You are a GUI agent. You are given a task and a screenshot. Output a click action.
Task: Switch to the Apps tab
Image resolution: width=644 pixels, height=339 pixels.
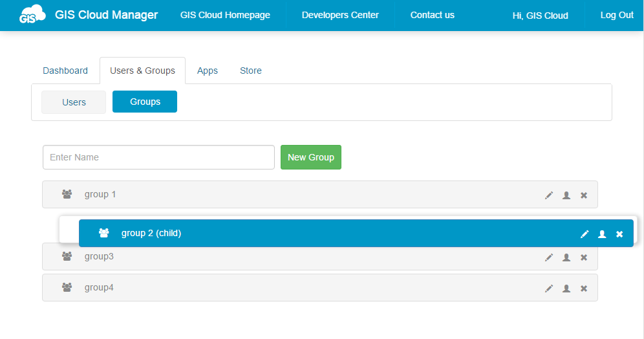[x=208, y=71]
